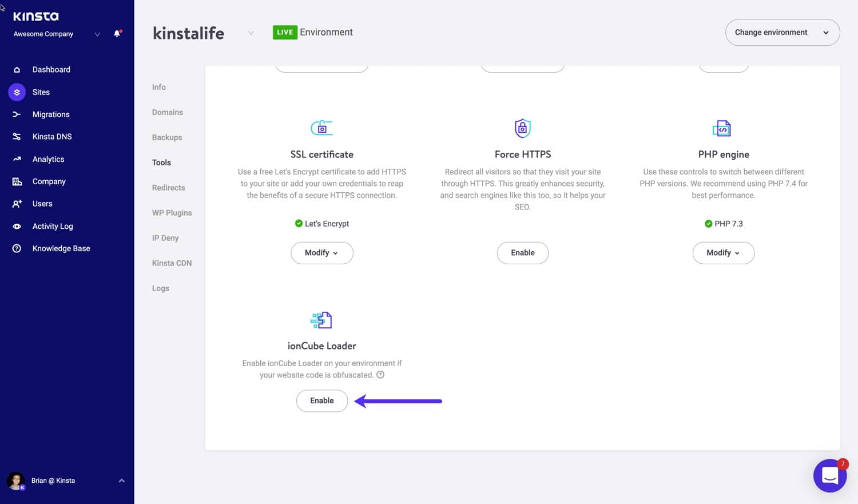Viewport: 858px width, 504px height.
Task: Open the Redirects tab
Action: [168, 187]
